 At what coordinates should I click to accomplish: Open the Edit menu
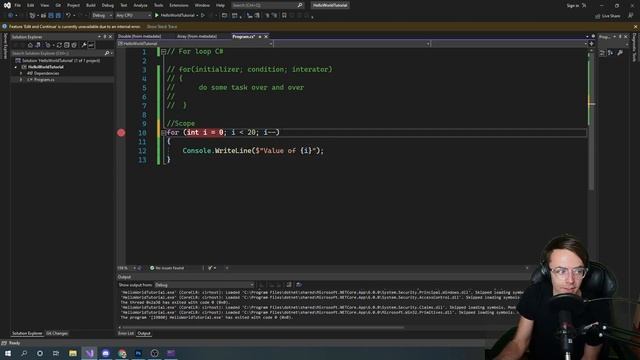pos(31,5)
